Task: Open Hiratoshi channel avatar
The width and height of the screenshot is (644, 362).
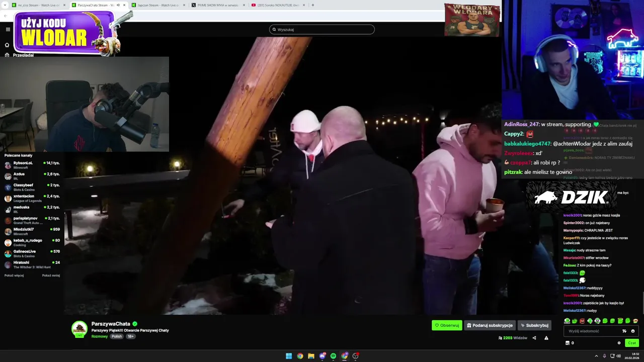Action: click(8, 264)
